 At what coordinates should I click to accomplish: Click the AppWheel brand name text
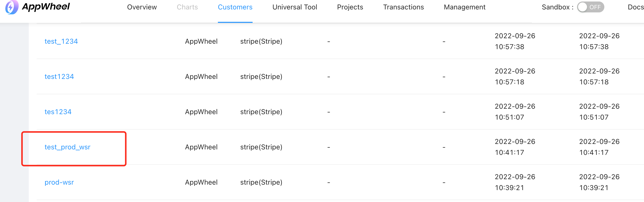coord(46,6)
